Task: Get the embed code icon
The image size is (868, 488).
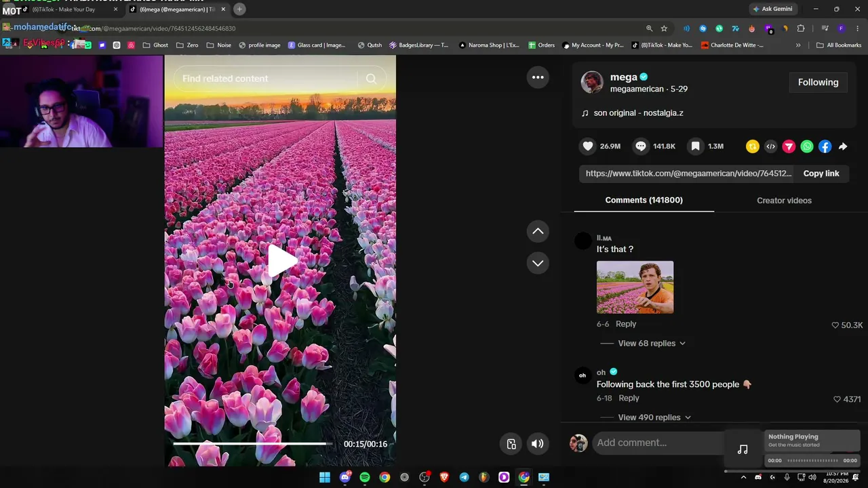Action: (770, 146)
